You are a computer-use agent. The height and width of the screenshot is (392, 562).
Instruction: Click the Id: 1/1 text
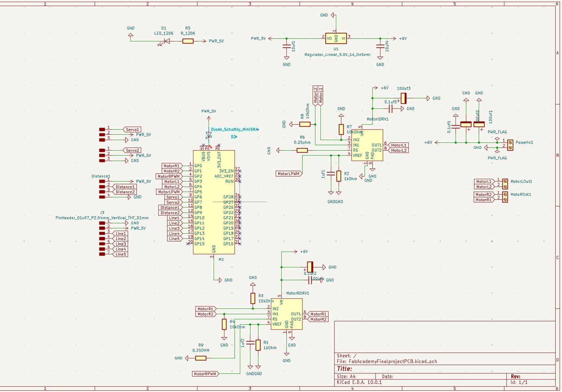click(519, 382)
